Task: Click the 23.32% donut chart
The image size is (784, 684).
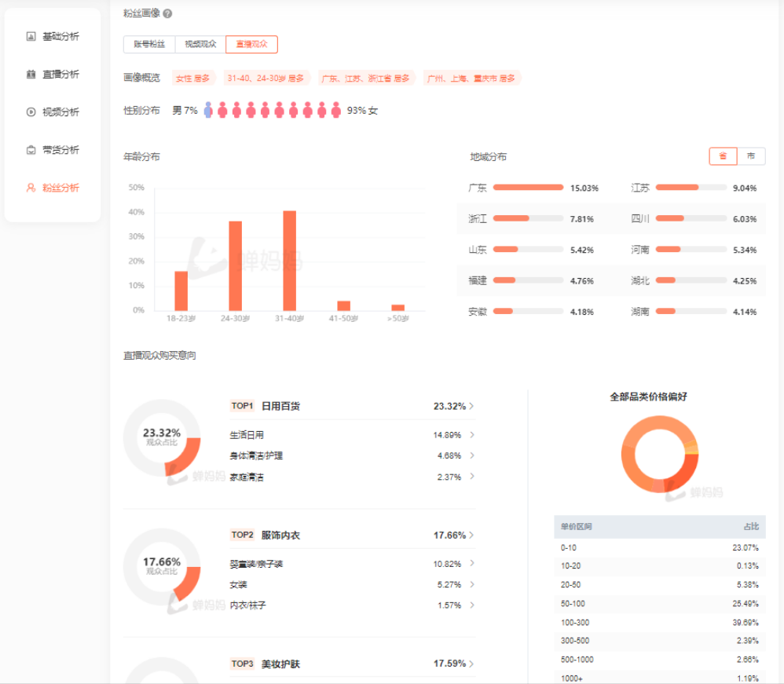Action: (x=162, y=437)
